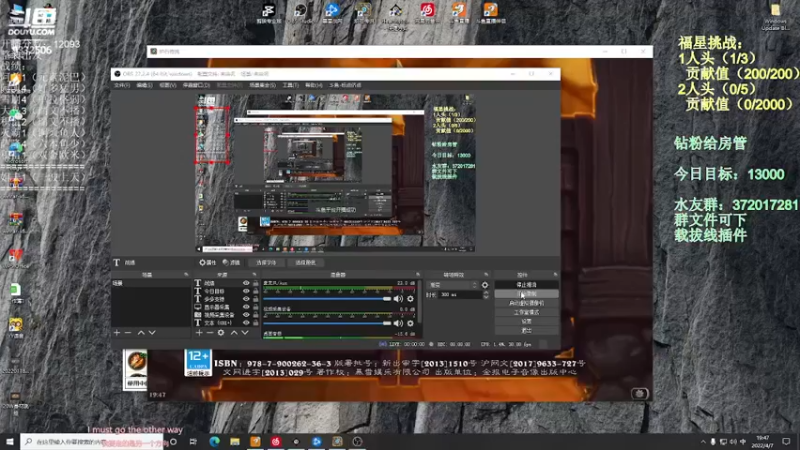Screen dimensions: 800x450
Task: Enable 工作室模式 studio mode
Action: tap(526, 312)
